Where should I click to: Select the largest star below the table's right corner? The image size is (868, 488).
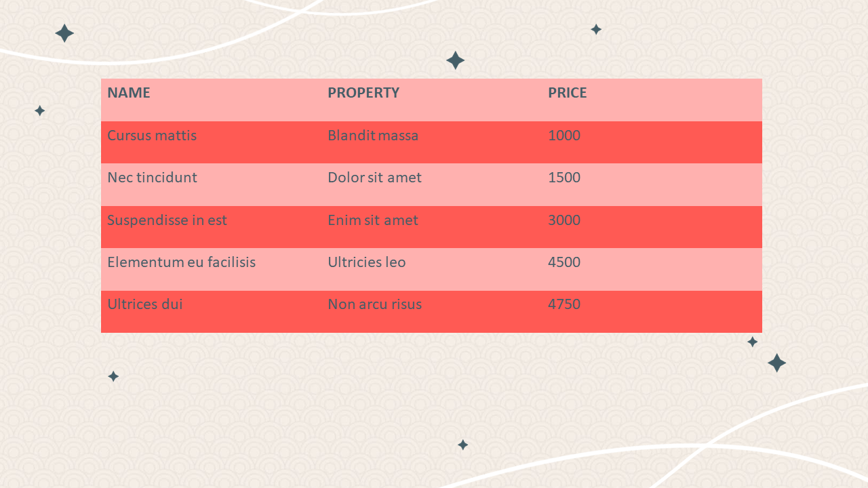pyautogui.click(x=776, y=363)
